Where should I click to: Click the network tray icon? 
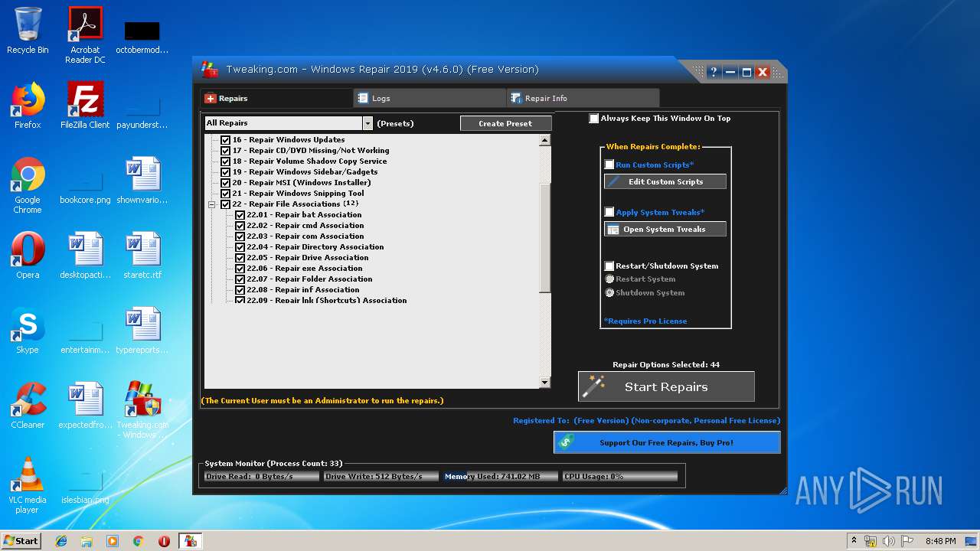click(x=871, y=541)
